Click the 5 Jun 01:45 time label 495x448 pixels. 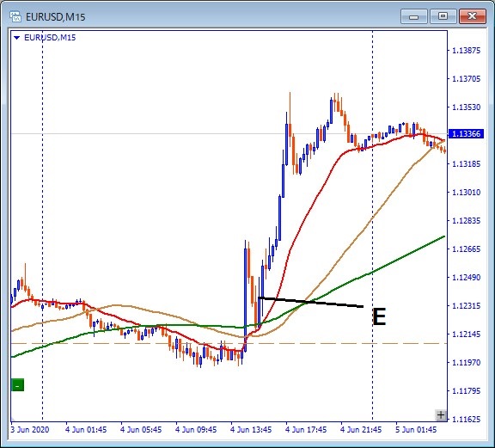click(416, 430)
